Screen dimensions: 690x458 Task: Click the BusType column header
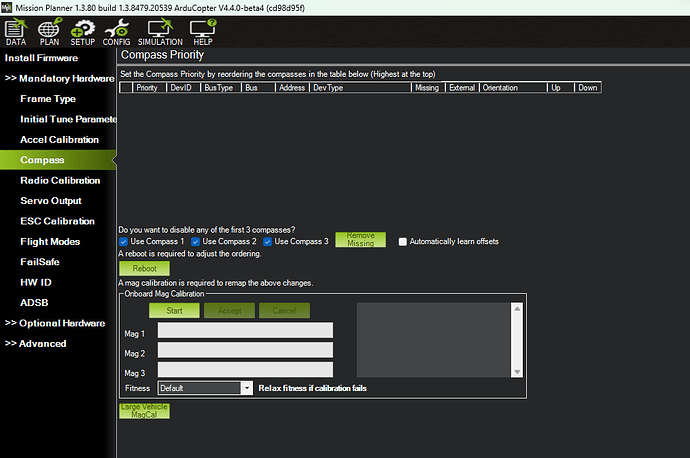point(221,88)
